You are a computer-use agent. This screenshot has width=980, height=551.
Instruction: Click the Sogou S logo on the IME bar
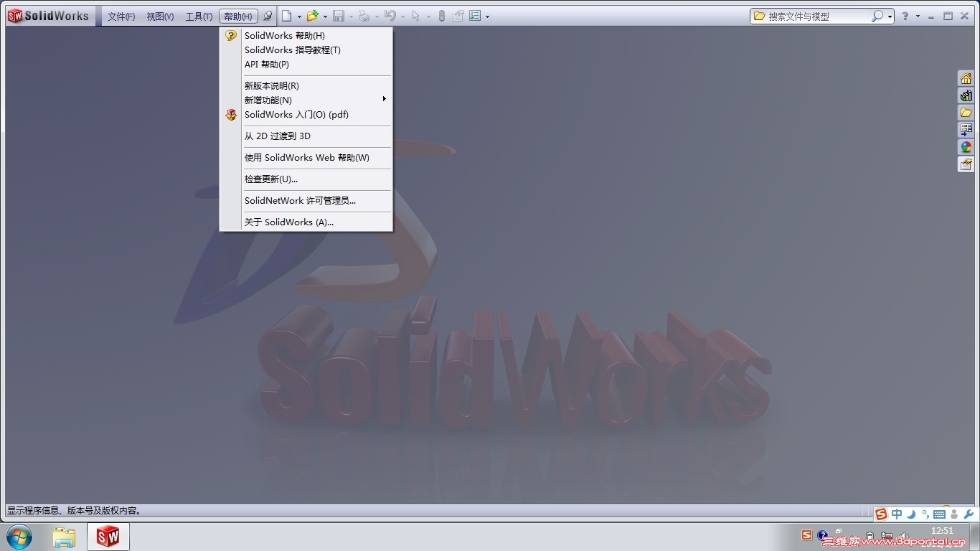point(881,514)
